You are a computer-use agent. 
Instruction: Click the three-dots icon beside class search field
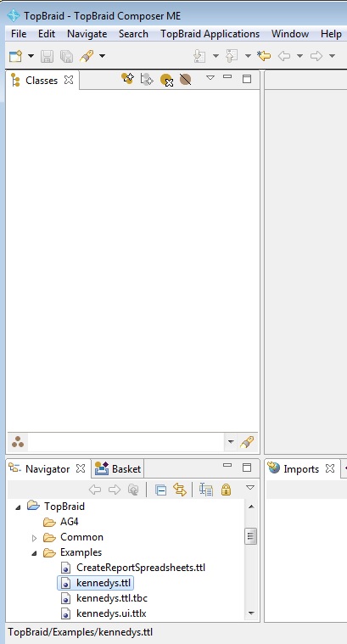tap(18, 442)
